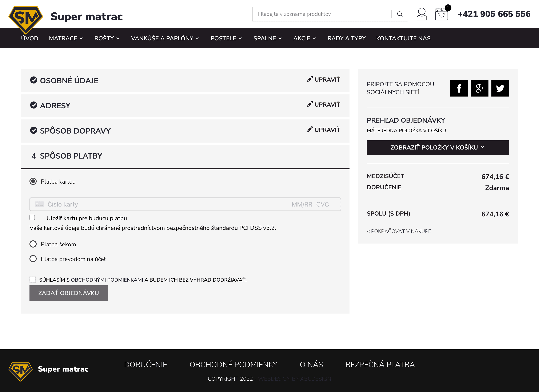Click the RADY A TYPY menu item
The image size is (539, 392).
click(x=347, y=38)
